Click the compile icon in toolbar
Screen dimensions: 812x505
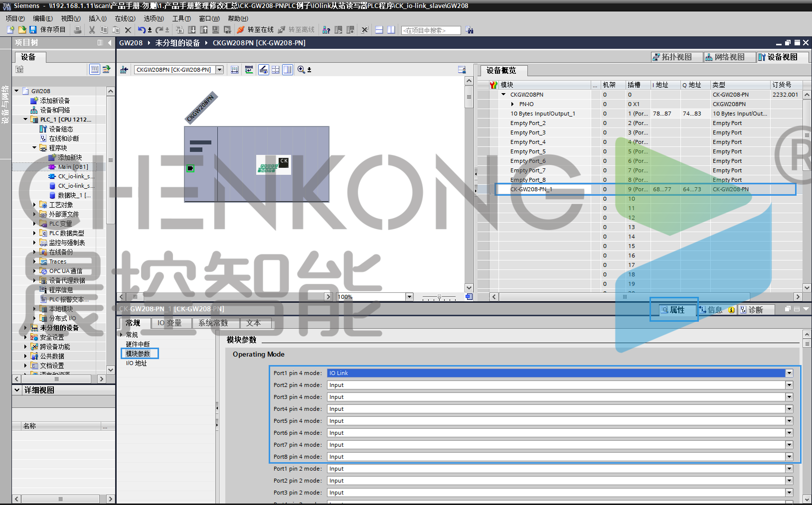[180, 30]
